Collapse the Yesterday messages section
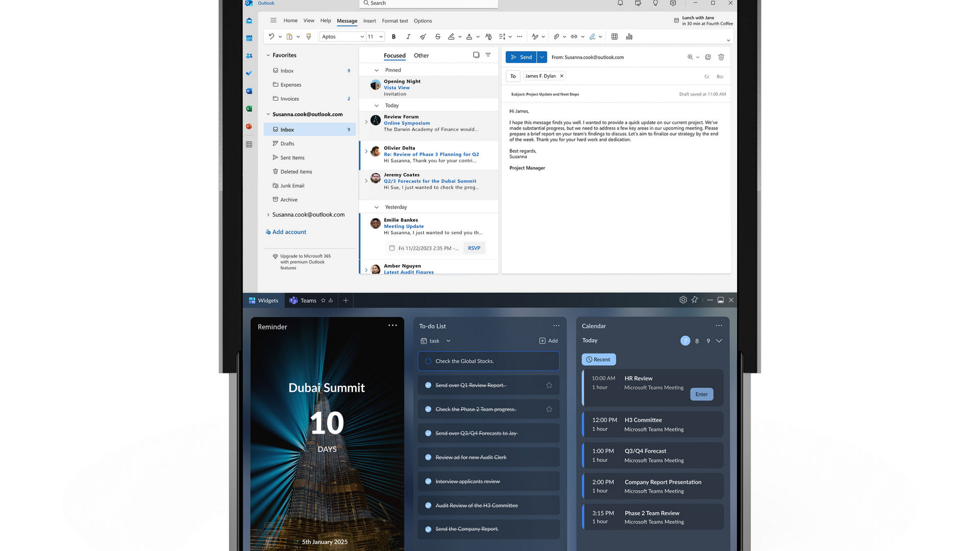980x551 pixels. tap(377, 207)
